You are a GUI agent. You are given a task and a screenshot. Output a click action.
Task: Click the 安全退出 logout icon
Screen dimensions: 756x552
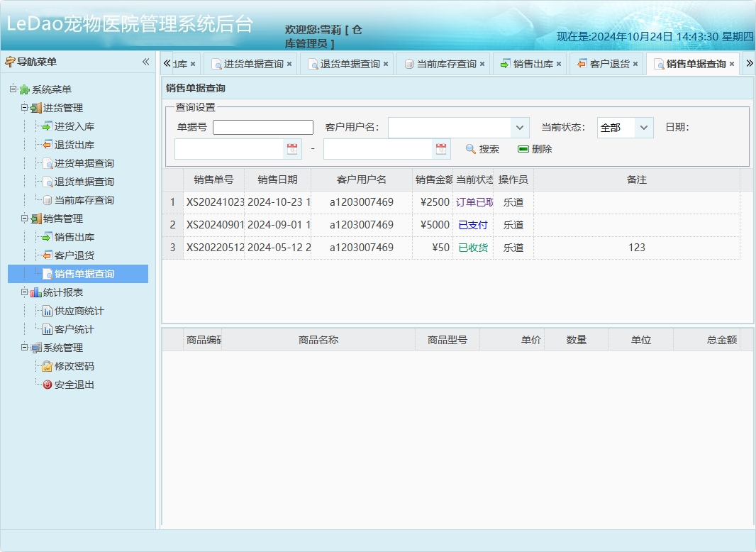(x=48, y=385)
